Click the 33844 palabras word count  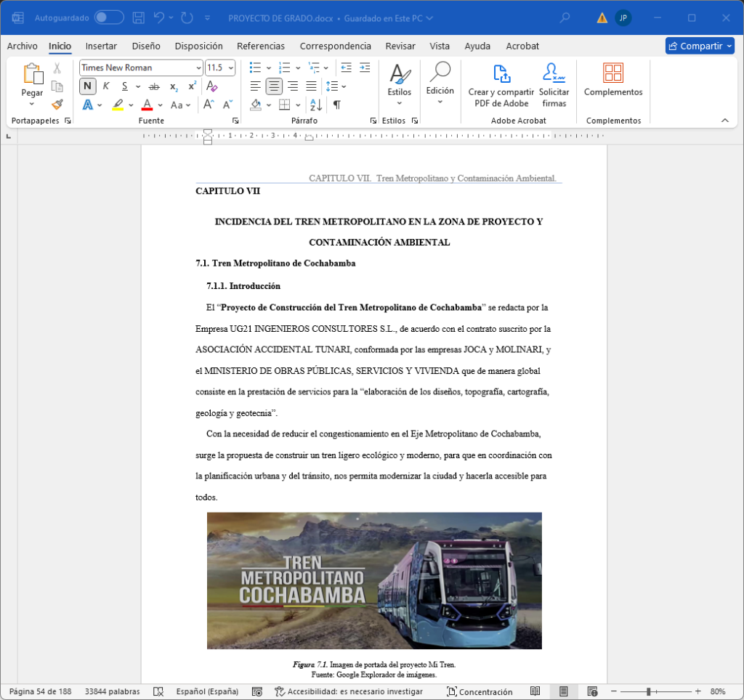click(x=113, y=692)
